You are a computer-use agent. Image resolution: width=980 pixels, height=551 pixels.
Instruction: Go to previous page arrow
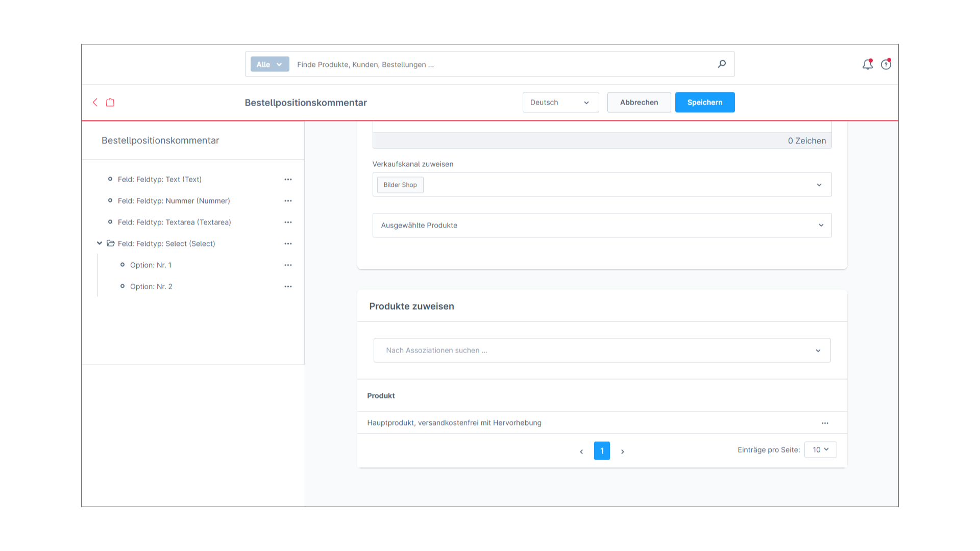(x=581, y=452)
